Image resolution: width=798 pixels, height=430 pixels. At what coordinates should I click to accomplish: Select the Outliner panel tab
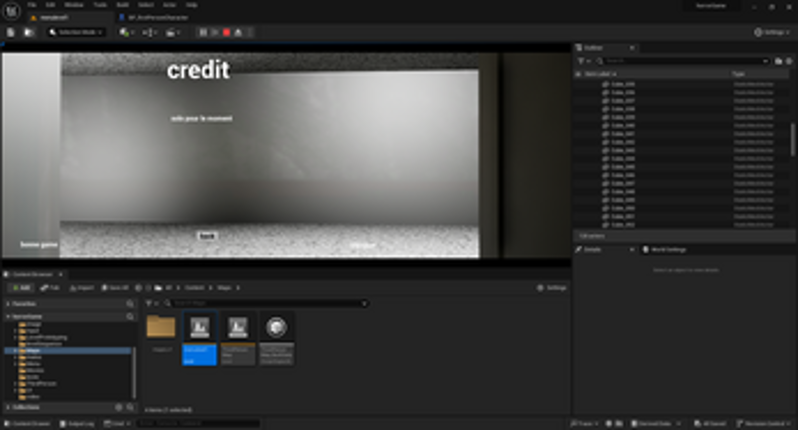click(593, 47)
